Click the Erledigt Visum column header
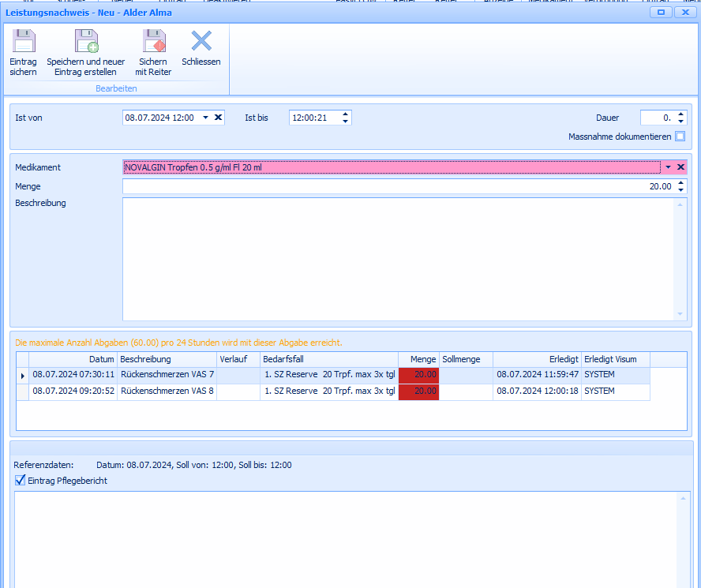This screenshot has width=701, height=588. pos(615,359)
